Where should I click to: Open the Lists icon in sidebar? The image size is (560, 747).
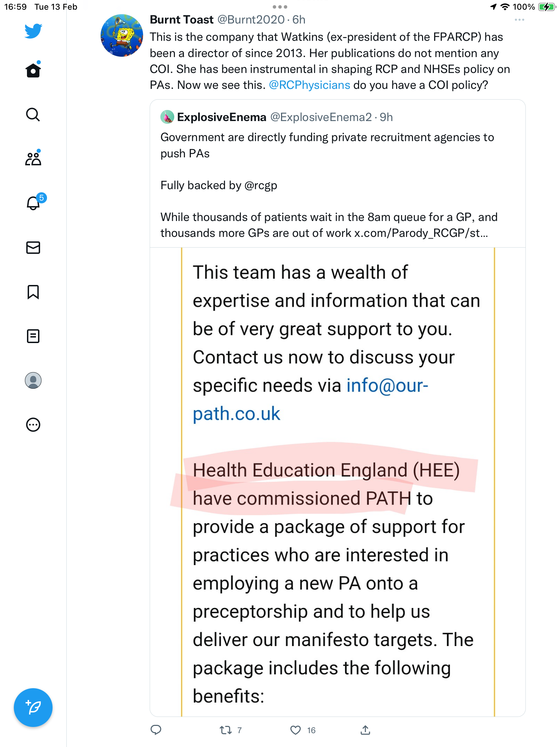click(x=33, y=336)
